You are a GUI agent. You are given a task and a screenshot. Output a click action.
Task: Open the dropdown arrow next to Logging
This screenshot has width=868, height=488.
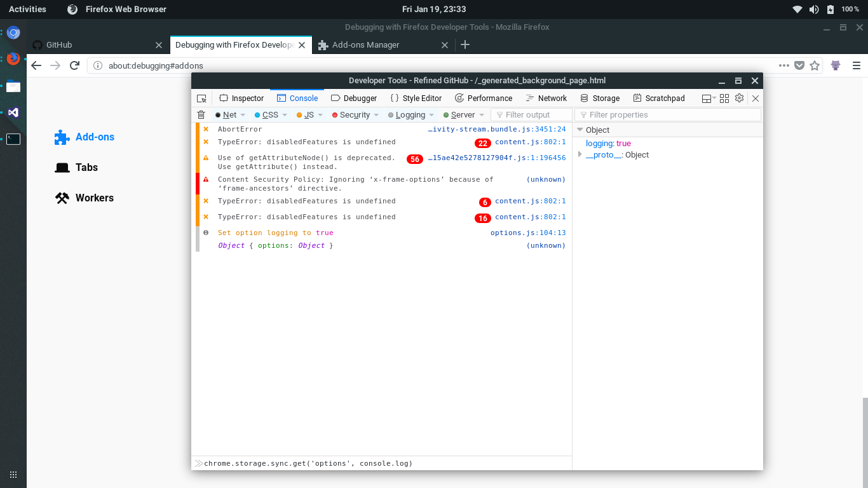pos(431,115)
